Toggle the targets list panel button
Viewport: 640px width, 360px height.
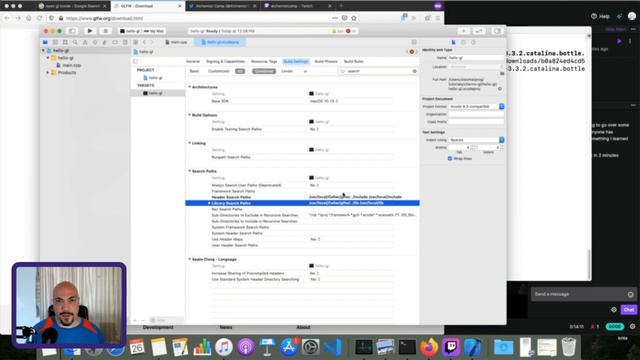tap(136, 62)
